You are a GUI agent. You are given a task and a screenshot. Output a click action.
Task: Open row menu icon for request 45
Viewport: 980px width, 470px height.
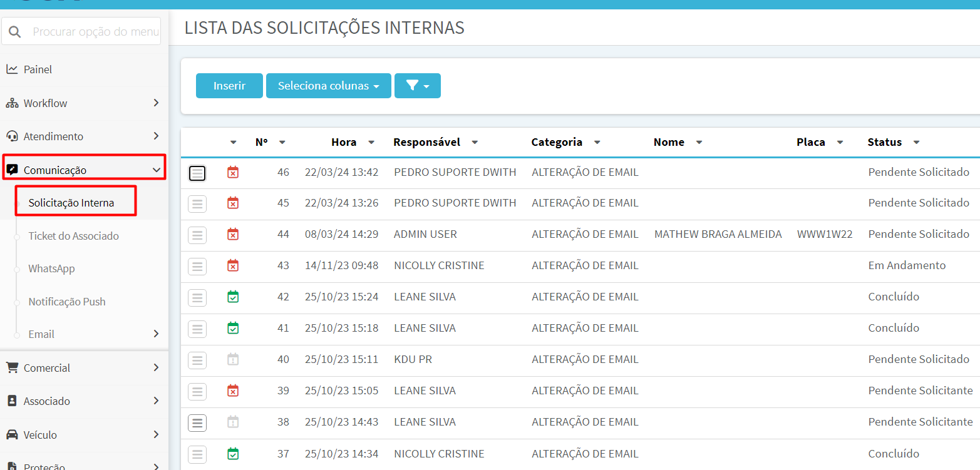[197, 203]
